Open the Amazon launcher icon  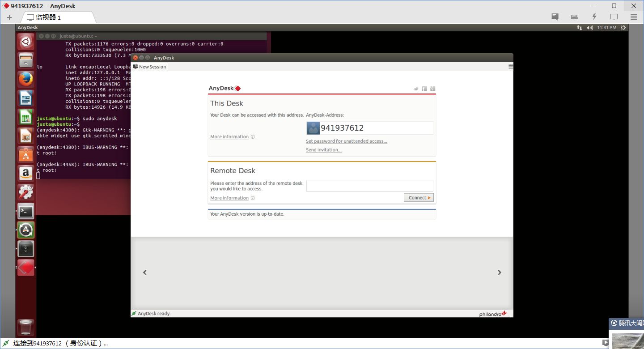[26, 174]
